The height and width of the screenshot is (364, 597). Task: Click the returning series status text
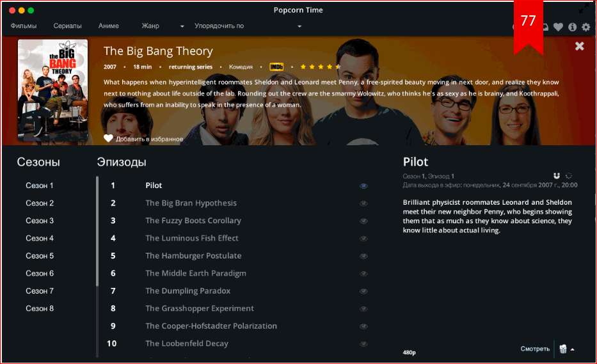(x=191, y=67)
